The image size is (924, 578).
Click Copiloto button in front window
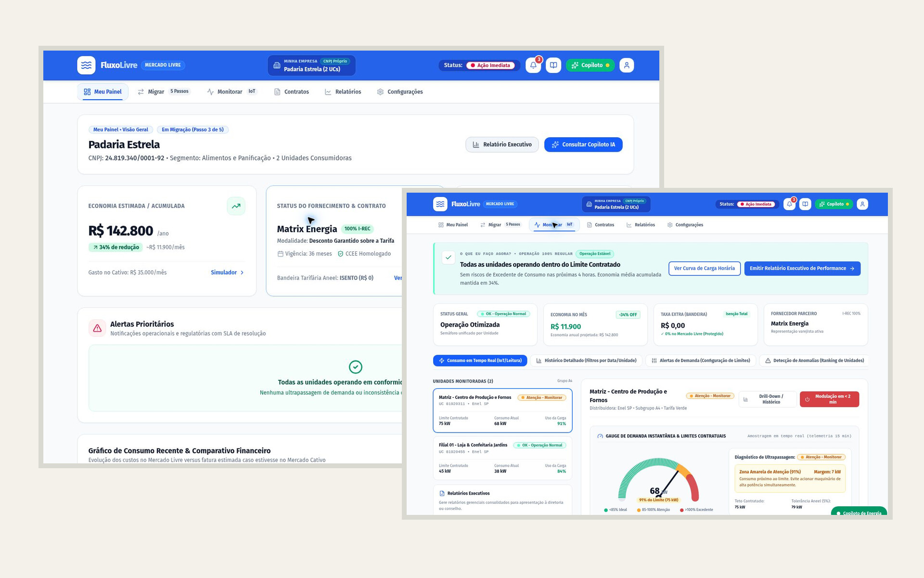834,204
